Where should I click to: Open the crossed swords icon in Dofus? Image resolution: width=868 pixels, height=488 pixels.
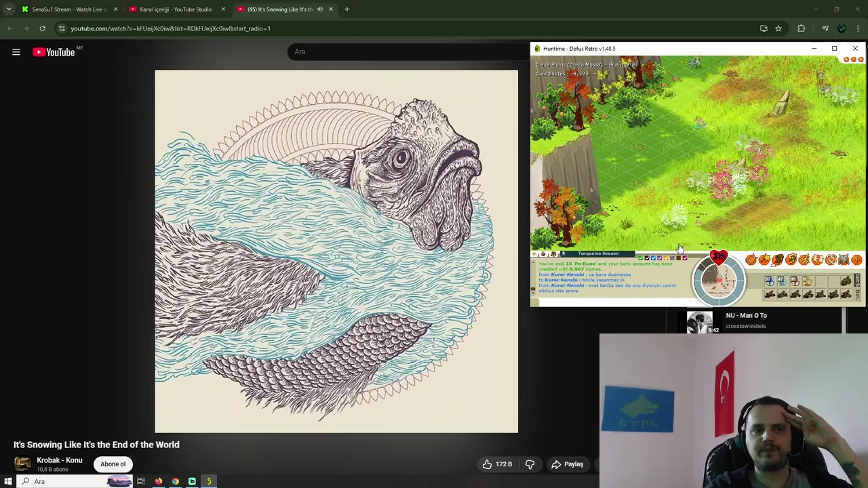[844, 260]
